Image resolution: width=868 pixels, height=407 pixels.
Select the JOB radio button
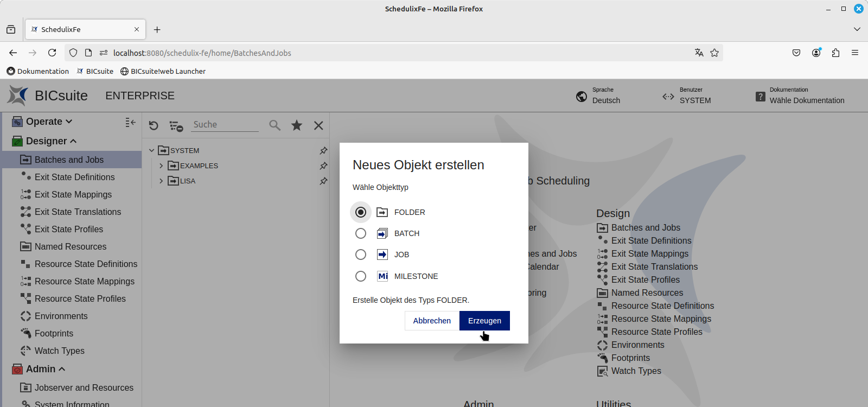click(361, 255)
